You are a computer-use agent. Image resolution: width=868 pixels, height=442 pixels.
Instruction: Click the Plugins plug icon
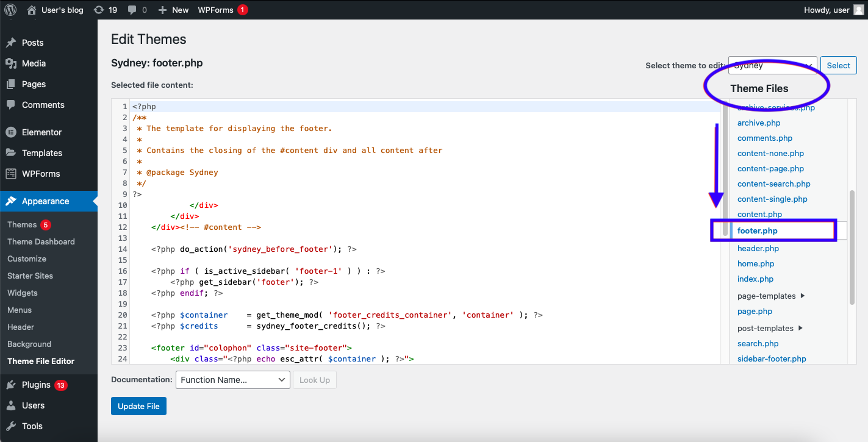[x=11, y=385]
